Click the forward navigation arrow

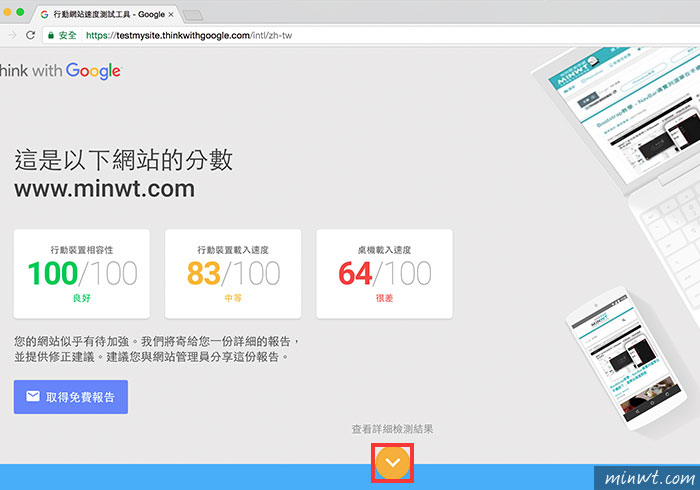point(12,35)
